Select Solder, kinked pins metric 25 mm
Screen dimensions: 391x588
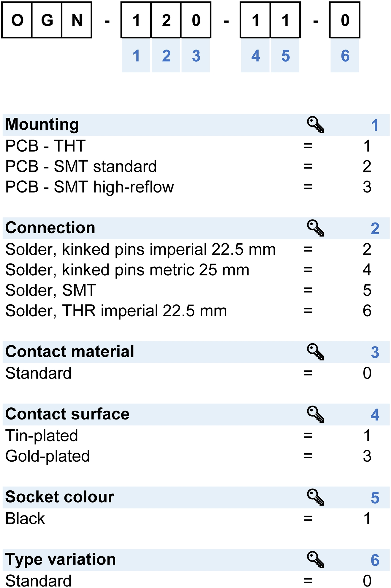[x=196, y=270]
